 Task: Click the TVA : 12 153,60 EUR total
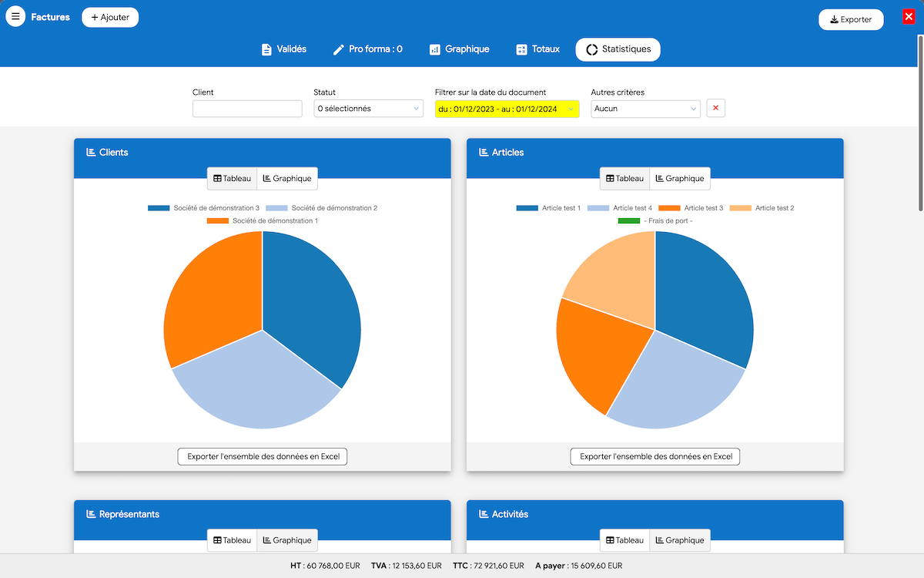406,566
